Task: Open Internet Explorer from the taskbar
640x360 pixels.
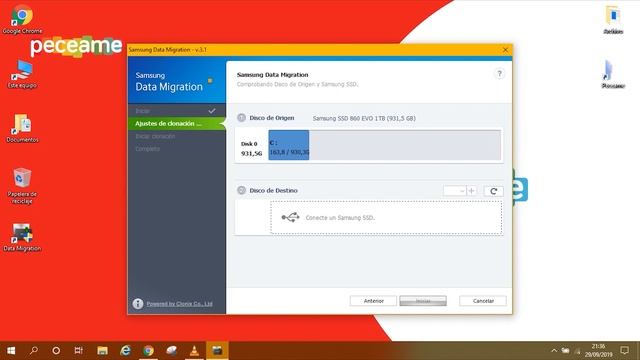Action: click(x=125, y=351)
